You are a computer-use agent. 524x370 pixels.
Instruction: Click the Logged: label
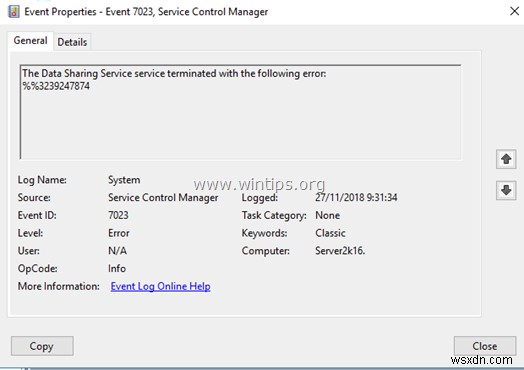[x=260, y=198]
